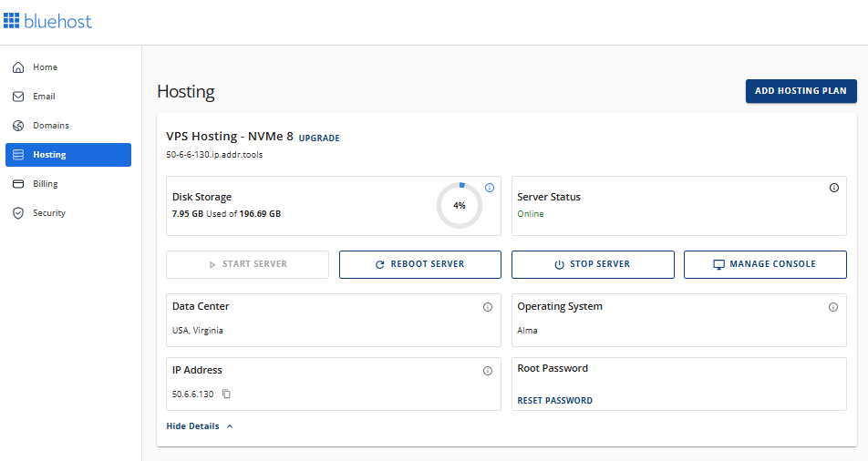
Task: Click the Alma operating system value
Action: (527, 331)
